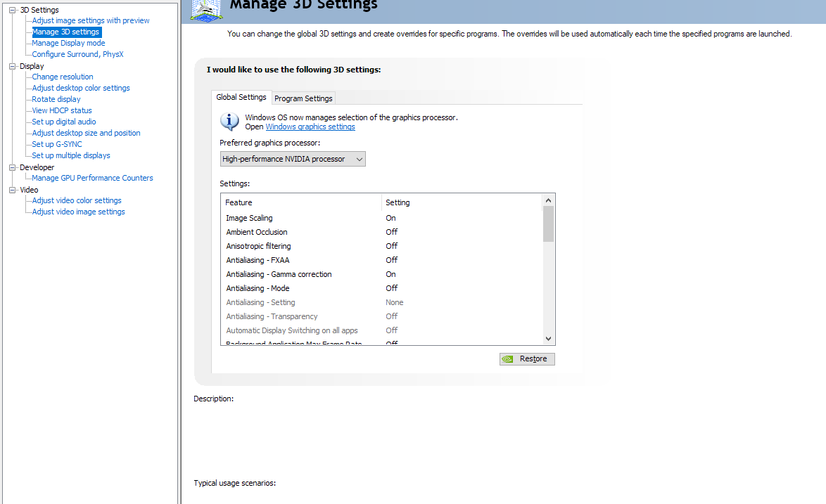Switch to the Program Settings tab
Viewport: 826px width, 504px height.
[x=303, y=98]
